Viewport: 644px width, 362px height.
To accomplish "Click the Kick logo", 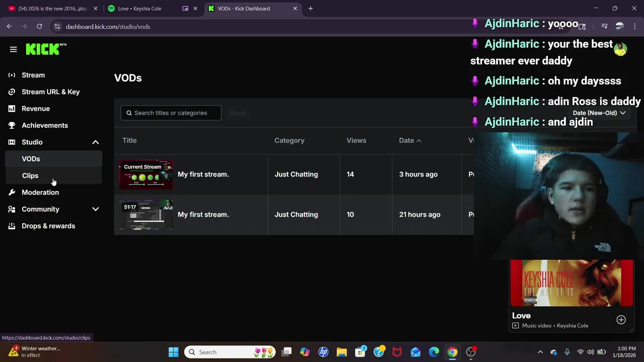I will click(x=46, y=49).
